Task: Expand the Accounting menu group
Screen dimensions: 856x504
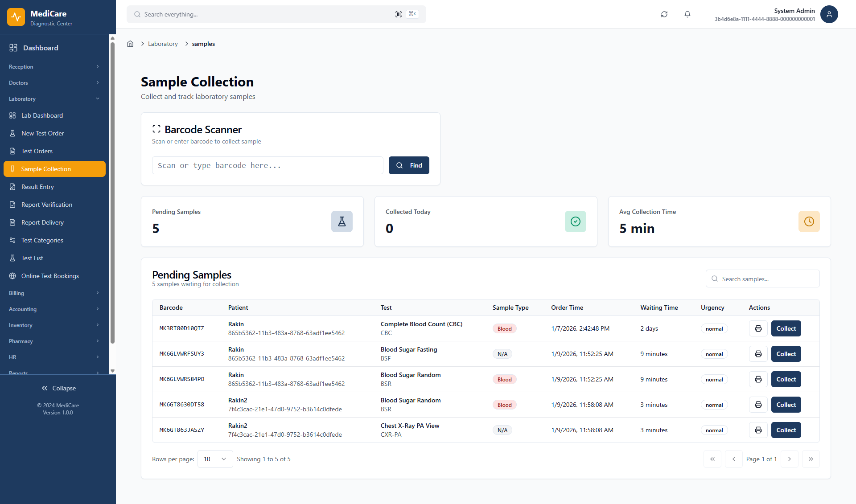Action: click(x=53, y=309)
